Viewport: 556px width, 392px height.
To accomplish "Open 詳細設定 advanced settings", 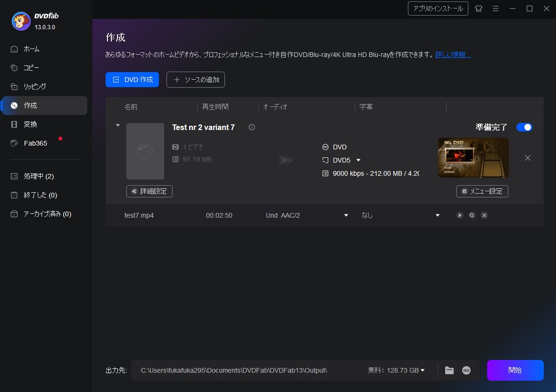I will [x=149, y=191].
